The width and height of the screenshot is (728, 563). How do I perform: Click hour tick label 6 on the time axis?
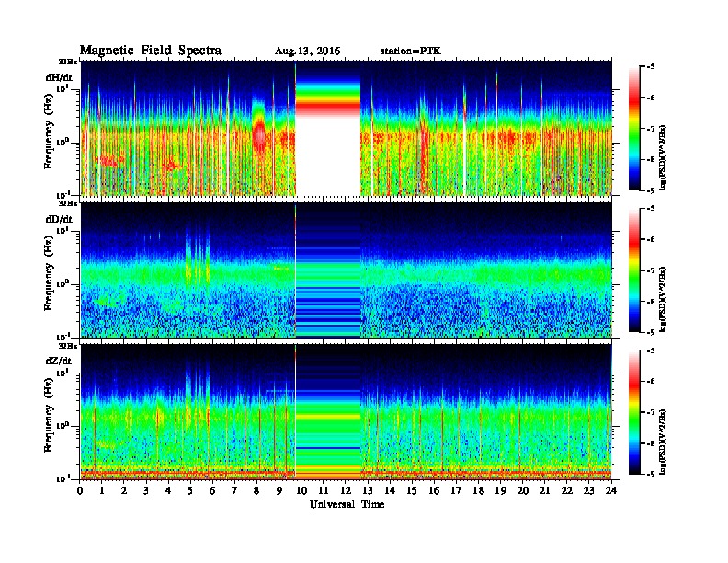point(212,491)
